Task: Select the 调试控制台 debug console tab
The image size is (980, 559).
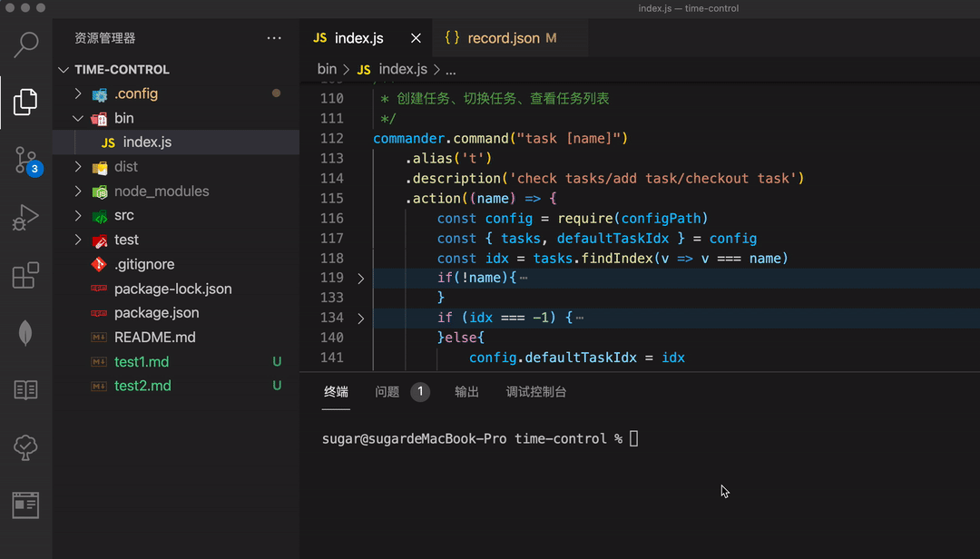Action: click(x=536, y=392)
